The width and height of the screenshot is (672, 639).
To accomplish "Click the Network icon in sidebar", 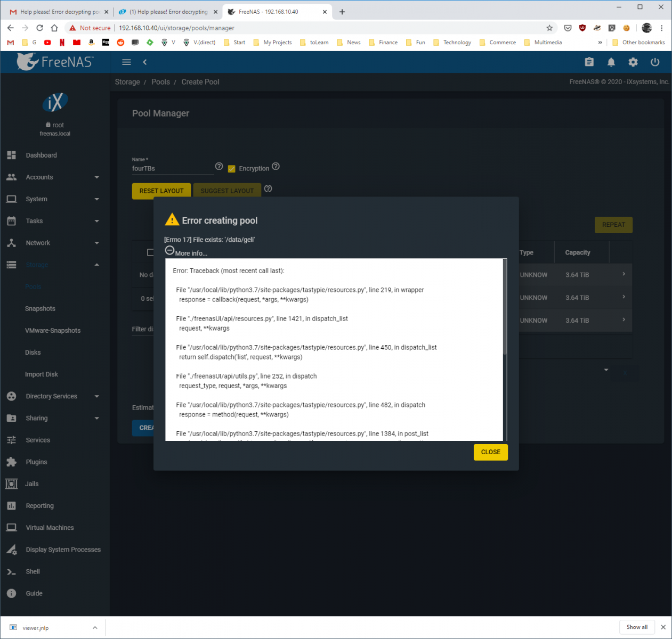I will [11, 242].
